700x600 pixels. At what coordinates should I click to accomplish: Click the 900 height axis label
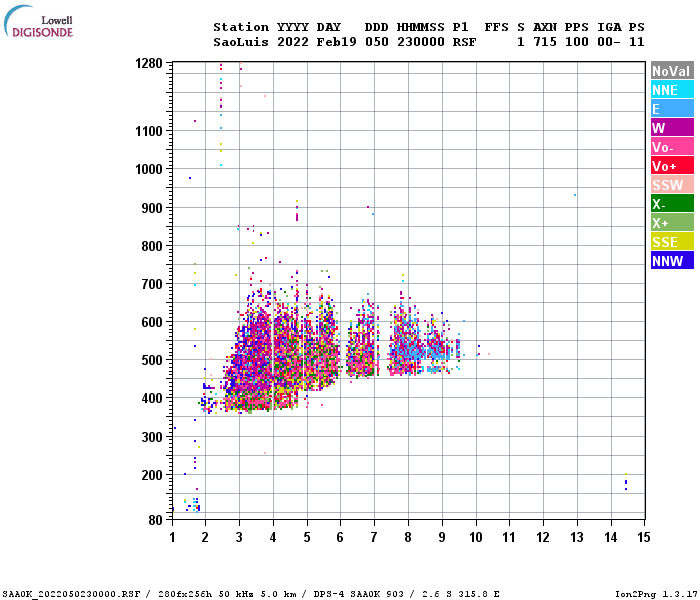[x=152, y=208]
